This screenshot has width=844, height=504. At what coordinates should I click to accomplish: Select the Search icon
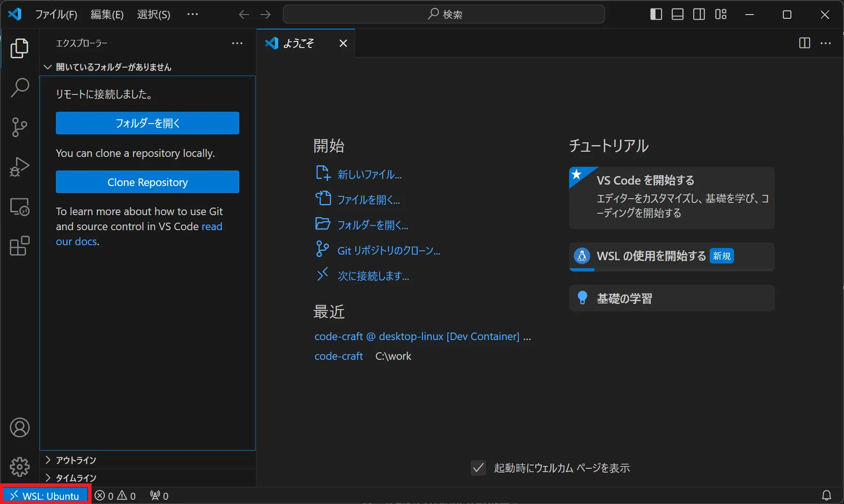point(19,88)
